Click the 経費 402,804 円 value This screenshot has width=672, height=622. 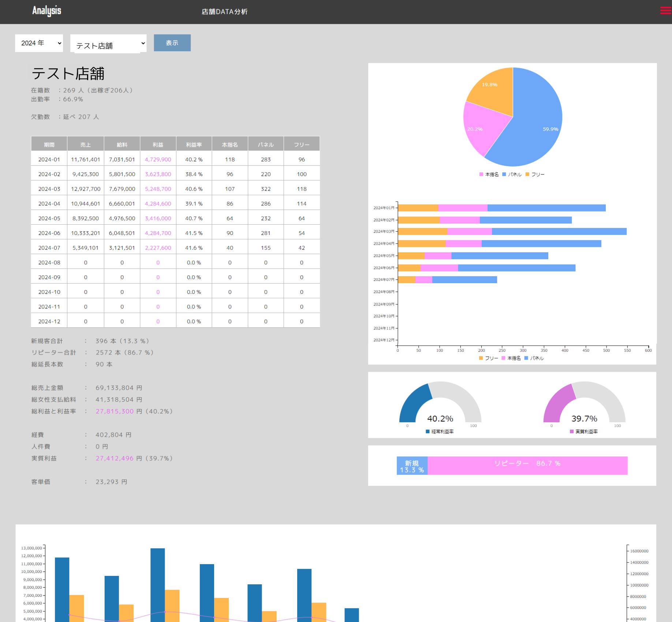pos(113,435)
